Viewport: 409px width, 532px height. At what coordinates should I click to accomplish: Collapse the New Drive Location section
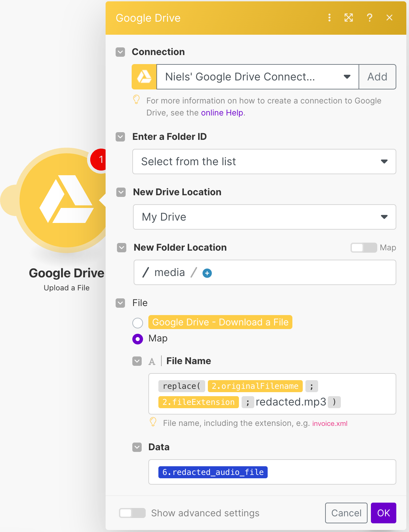click(x=121, y=192)
